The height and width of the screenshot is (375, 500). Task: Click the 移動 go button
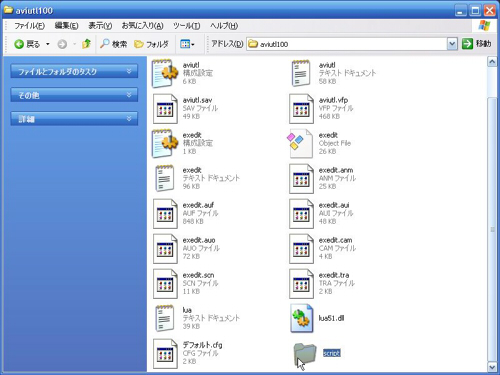coord(477,44)
